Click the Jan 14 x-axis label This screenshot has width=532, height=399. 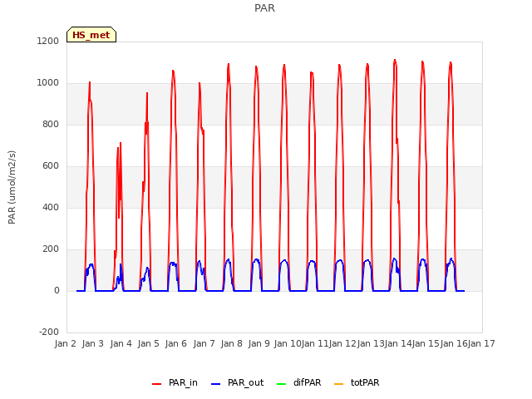tap(398, 343)
